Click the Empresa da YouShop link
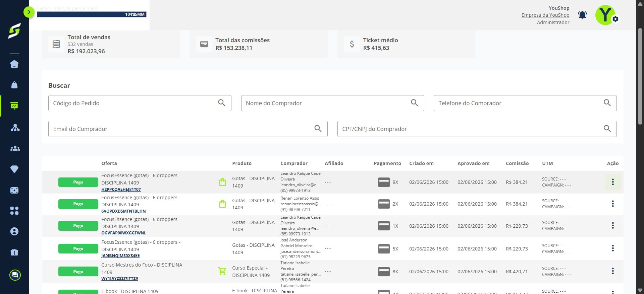This screenshot has width=644, height=294. 545,15
